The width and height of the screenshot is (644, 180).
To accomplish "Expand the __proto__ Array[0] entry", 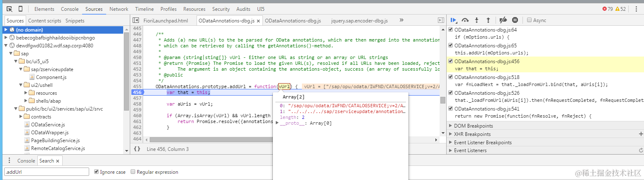I will pos(278,123).
